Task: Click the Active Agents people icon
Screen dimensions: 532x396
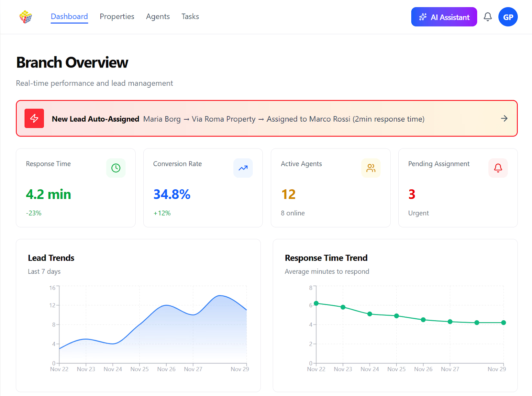Action: [371, 168]
